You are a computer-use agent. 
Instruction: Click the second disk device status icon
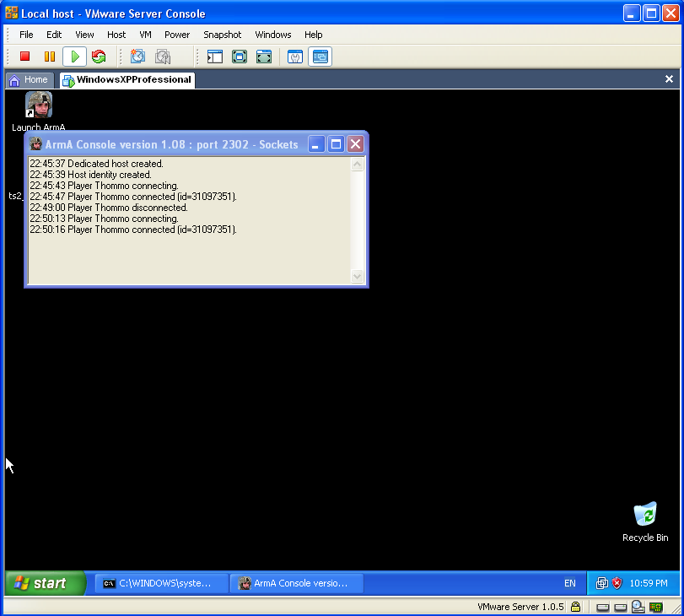pyautogui.click(x=620, y=608)
